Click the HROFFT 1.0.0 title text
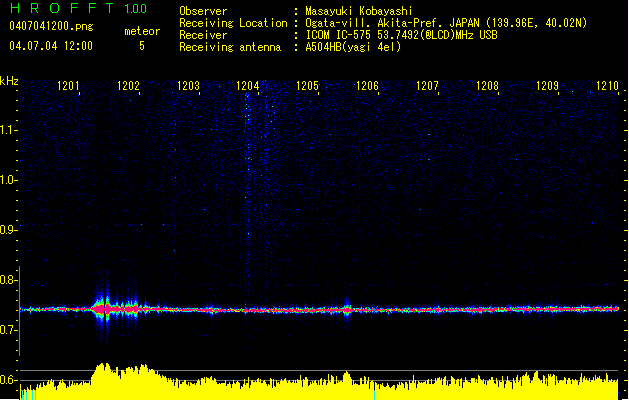The height and width of the screenshot is (400, 629). [x=78, y=8]
